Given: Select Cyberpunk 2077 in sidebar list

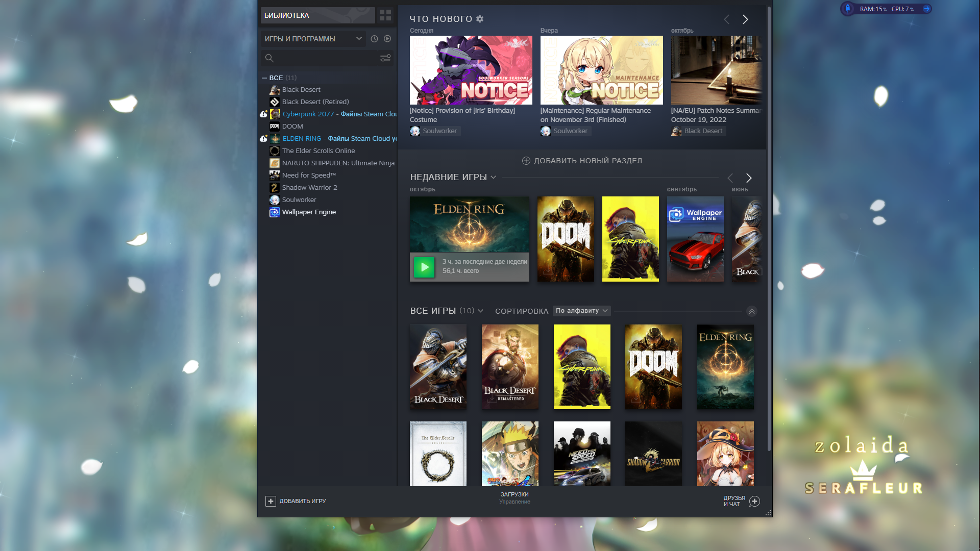Looking at the screenshot, I should click(308, 114).
